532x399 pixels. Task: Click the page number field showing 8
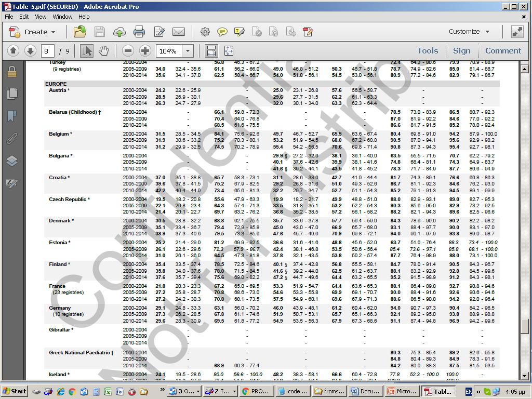(47, 51)
